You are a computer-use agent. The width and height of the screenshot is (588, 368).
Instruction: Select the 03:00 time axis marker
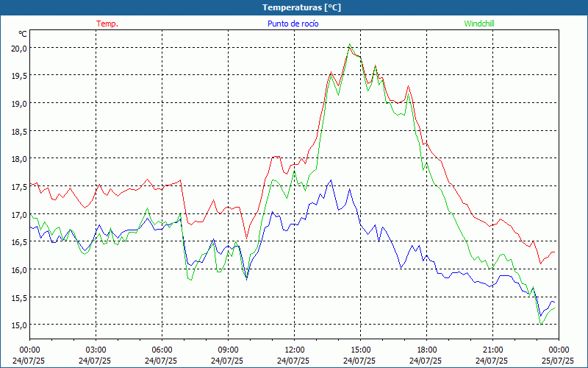coord(96,350)
